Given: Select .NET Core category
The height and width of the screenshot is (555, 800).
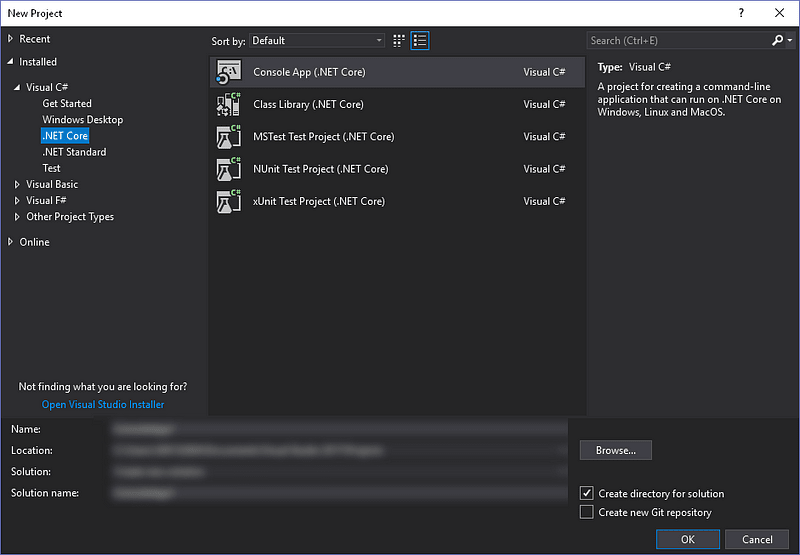Looking at the screenshot, I should (x=65, y=136).
